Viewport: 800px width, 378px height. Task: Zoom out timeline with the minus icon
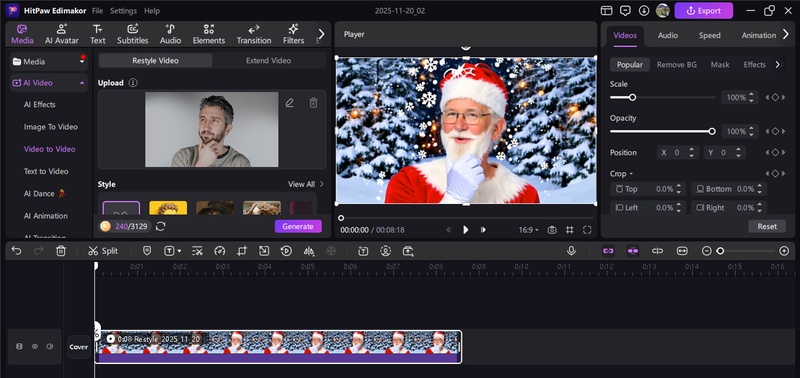(x=707, y=250)
